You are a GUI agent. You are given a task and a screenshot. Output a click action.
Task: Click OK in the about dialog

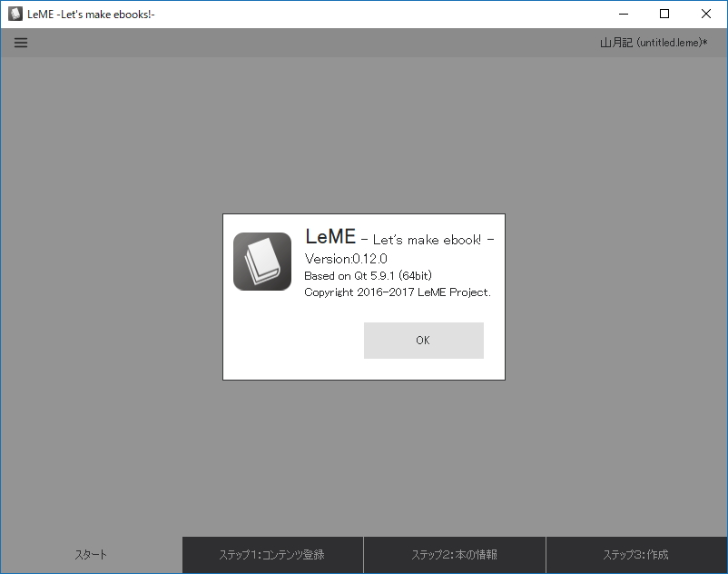(x=423, y=341)
